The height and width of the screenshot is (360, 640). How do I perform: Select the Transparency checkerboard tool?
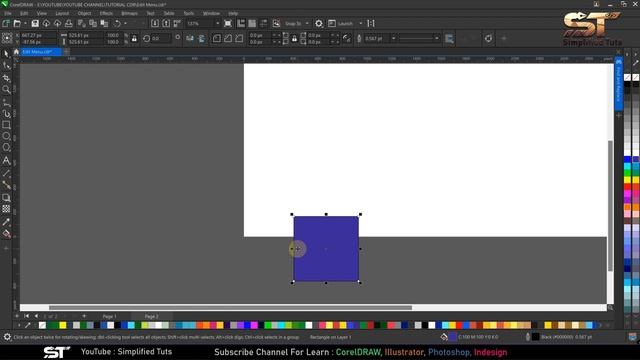(6, 209)
